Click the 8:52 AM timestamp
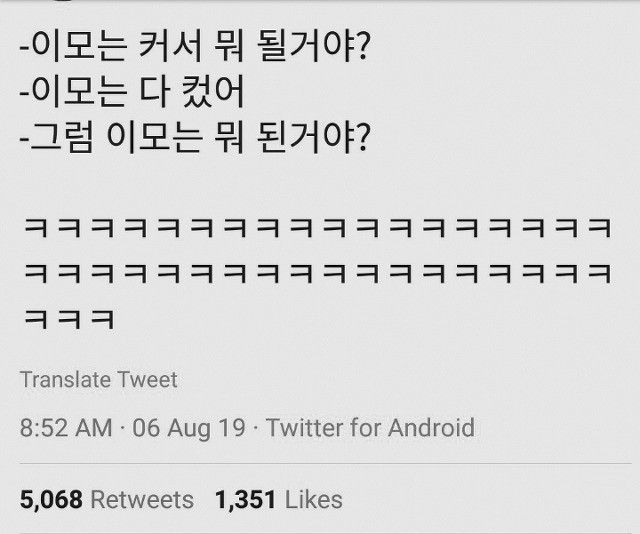 pos(66,429)
